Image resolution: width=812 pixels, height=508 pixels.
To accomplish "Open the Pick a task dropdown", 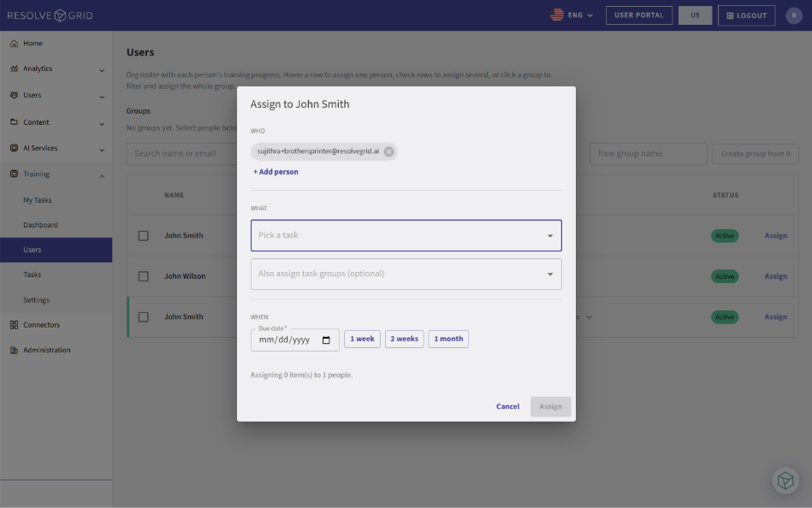I will [406, 236].
